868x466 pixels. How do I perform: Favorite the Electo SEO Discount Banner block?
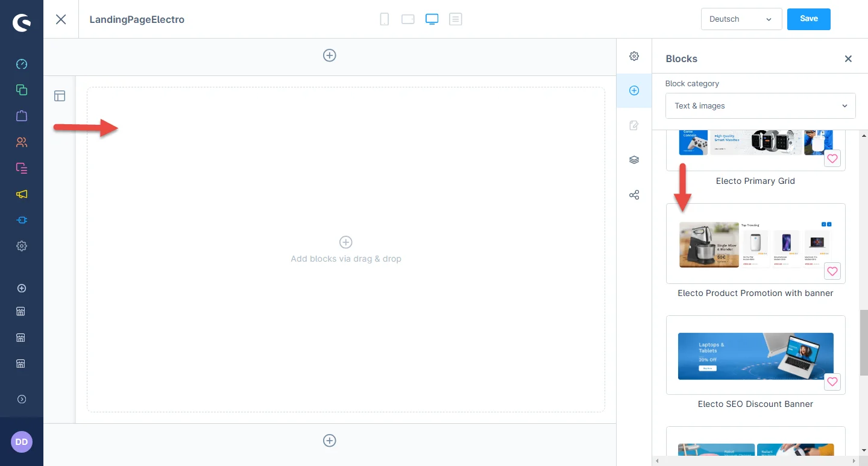click(x=832, y=382)
